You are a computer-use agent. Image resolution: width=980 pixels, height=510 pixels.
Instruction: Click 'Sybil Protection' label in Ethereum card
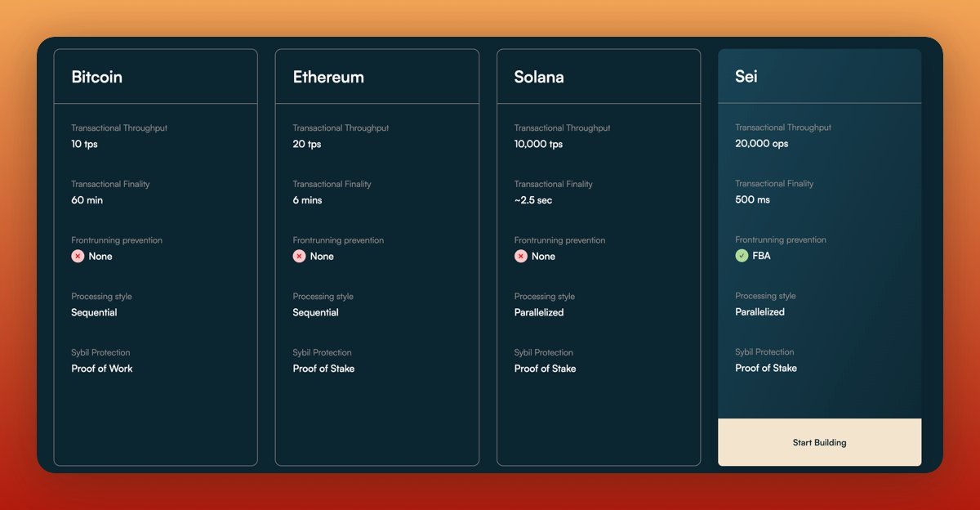[x=322, y=352]
